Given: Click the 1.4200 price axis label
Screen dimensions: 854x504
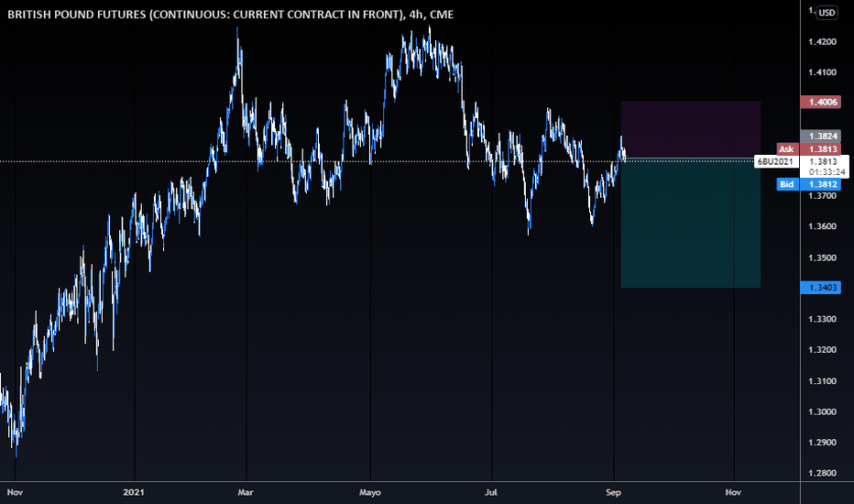Looking at the screenshot, I should coord(823,42).
